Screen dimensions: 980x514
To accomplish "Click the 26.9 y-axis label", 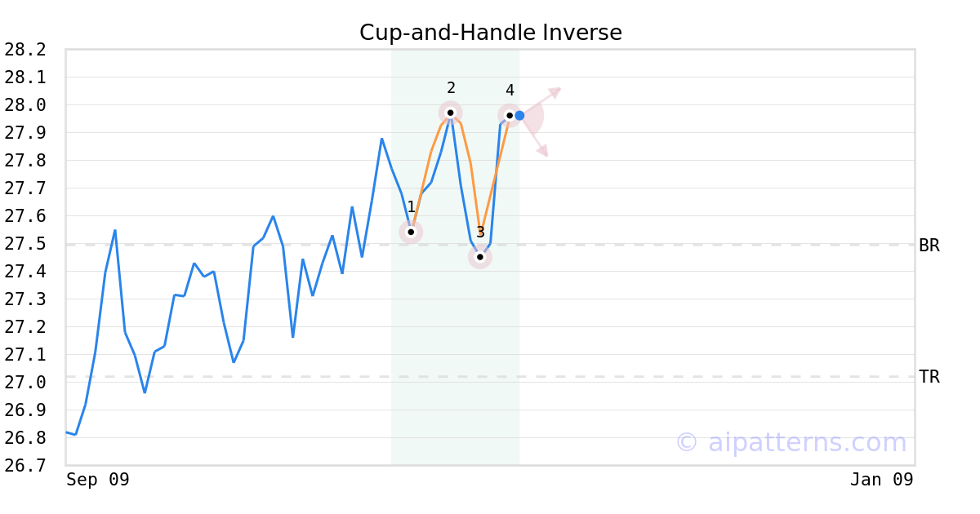I will point(24,410).
